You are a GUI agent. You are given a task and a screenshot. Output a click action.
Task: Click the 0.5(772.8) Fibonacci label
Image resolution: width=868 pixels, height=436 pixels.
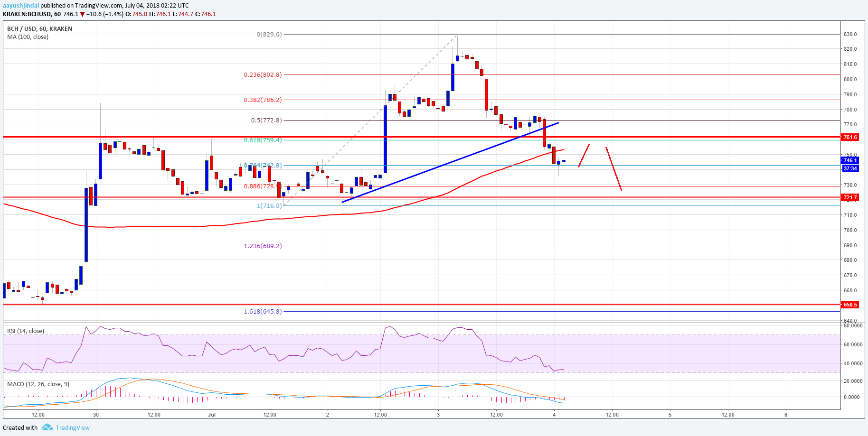click(266, 121)
